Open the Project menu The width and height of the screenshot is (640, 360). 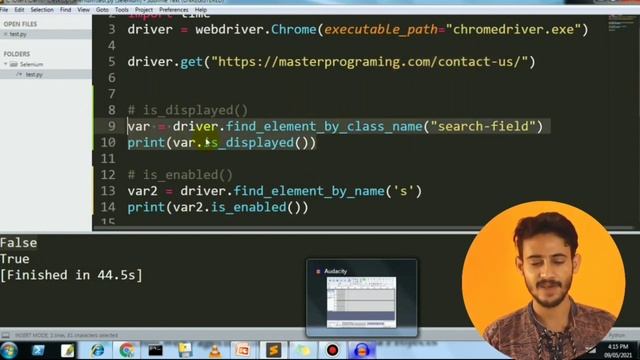pos(144,9)
